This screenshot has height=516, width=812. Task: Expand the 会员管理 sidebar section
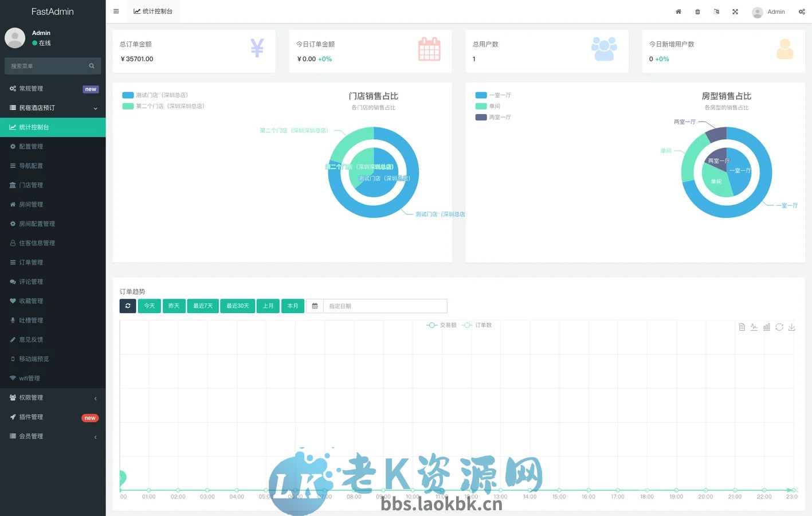click(53, 436)
